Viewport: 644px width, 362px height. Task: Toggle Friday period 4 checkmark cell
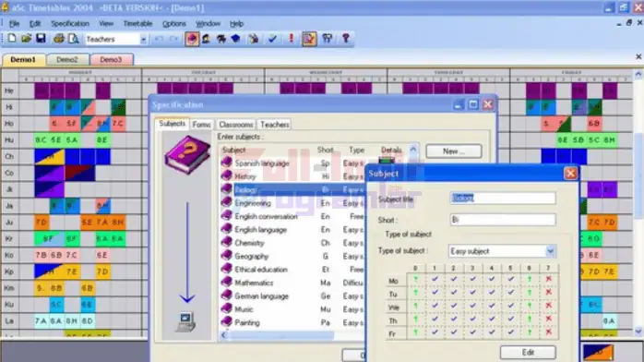click(x=492, y=332)
